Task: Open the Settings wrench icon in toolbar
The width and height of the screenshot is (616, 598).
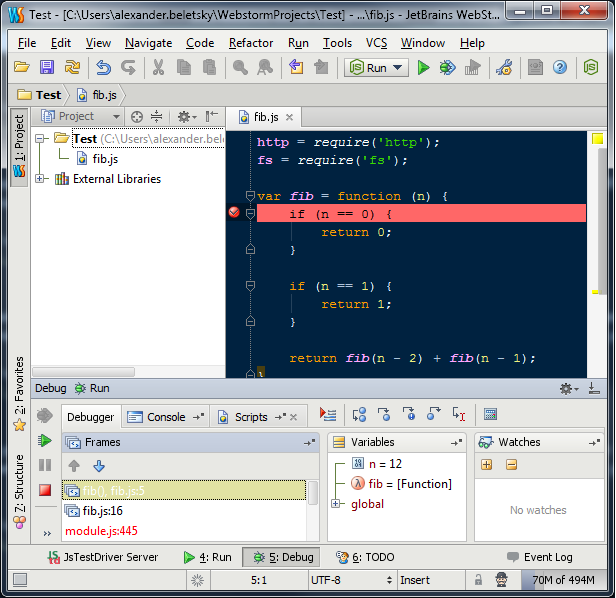Action: [504, 68]
